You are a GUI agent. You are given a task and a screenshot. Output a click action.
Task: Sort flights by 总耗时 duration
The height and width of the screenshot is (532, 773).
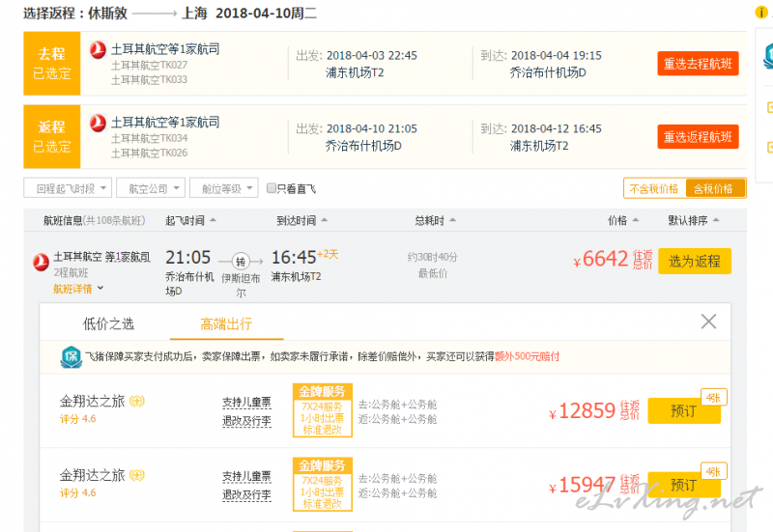pyautogui.click(x=435, y=221)
